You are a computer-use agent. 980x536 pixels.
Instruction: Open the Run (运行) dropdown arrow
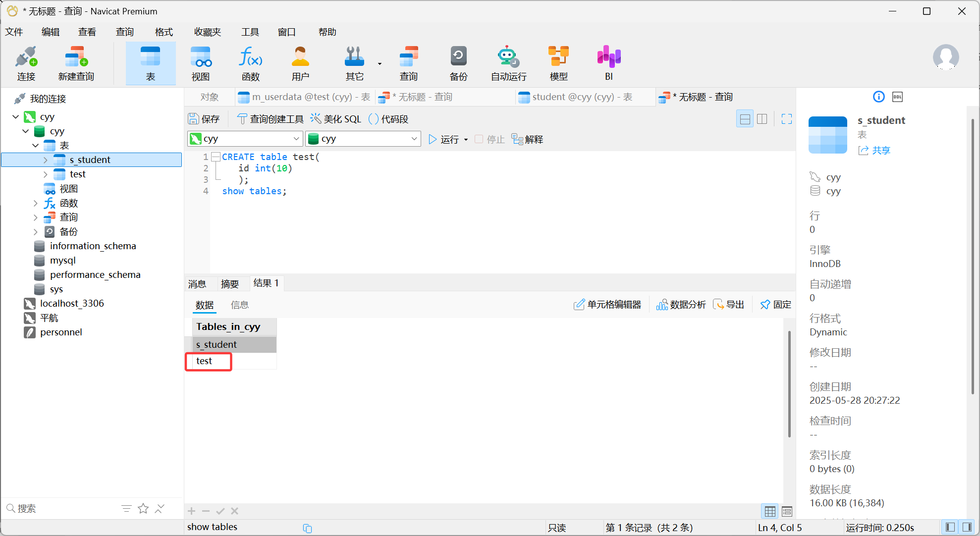click(466, 140)
